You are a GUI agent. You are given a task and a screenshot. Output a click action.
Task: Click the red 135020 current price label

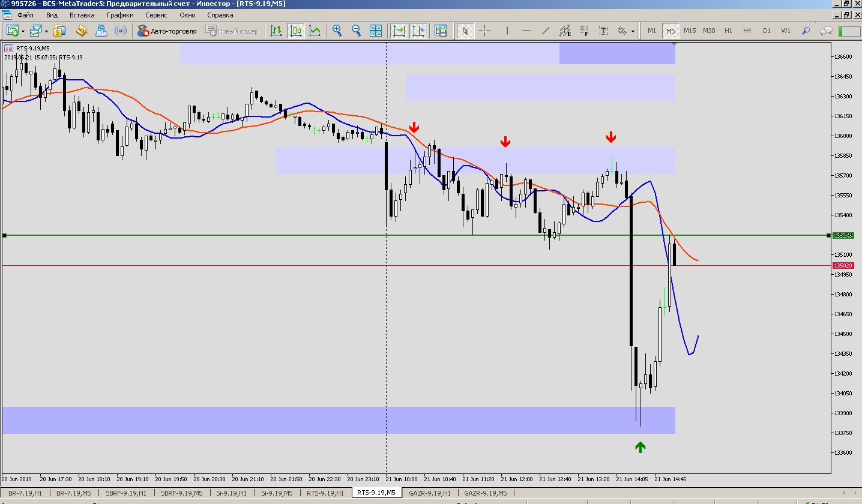coord(843,265)
